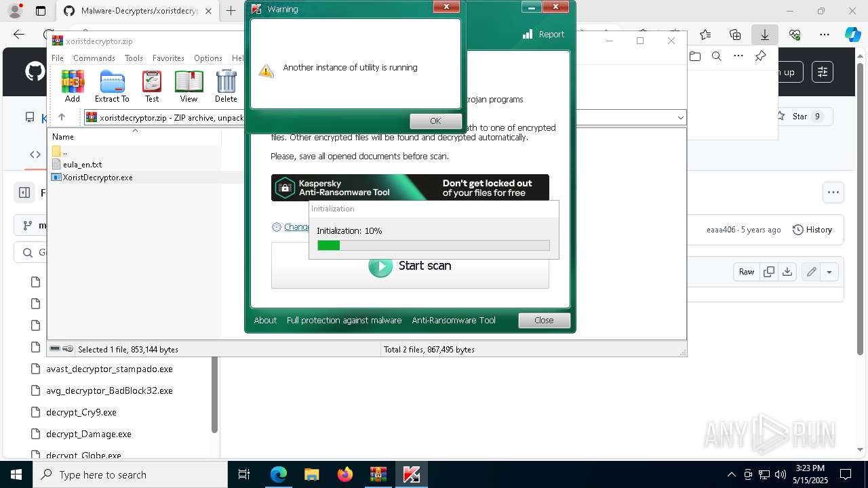Open Task View on the taskbar
This screenshot has height=488, width=868.
pyautogui.click(x=244, y=474)
